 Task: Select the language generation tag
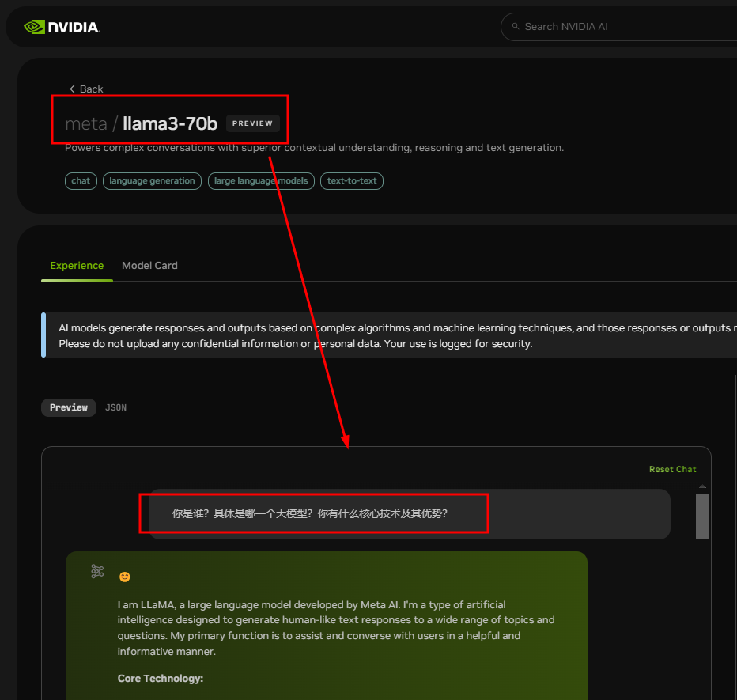152,181
